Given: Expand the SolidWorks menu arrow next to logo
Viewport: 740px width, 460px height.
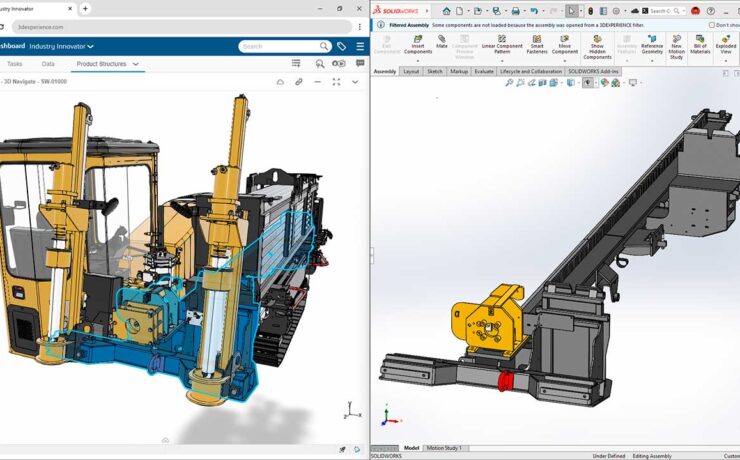Looking at the screenshot, I should point(427,11).
